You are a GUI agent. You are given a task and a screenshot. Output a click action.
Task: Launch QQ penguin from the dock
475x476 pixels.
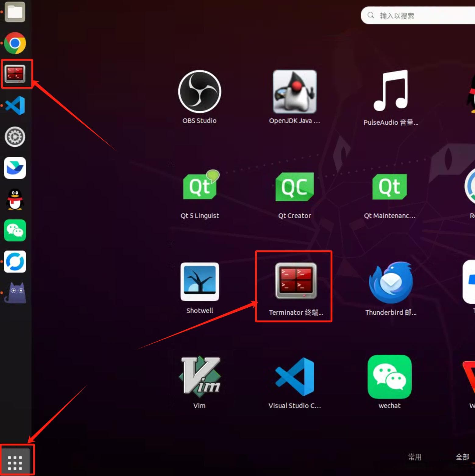(x=15, y=199)
